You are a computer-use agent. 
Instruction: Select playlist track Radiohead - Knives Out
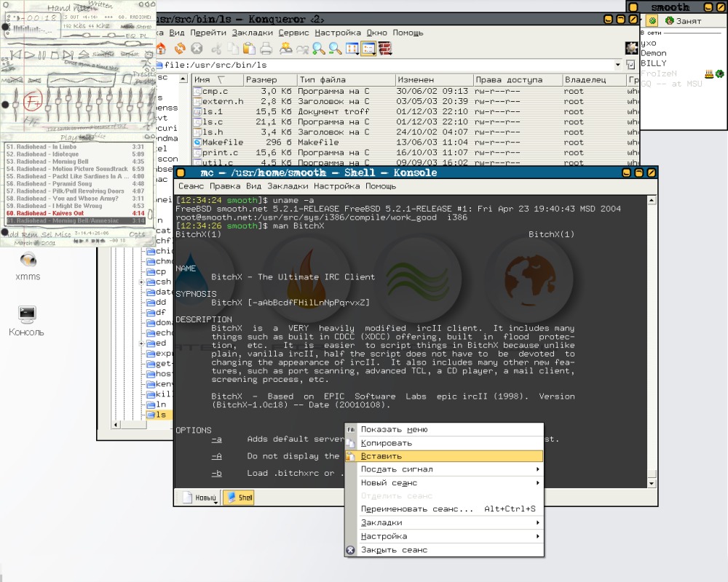(75, 213)
